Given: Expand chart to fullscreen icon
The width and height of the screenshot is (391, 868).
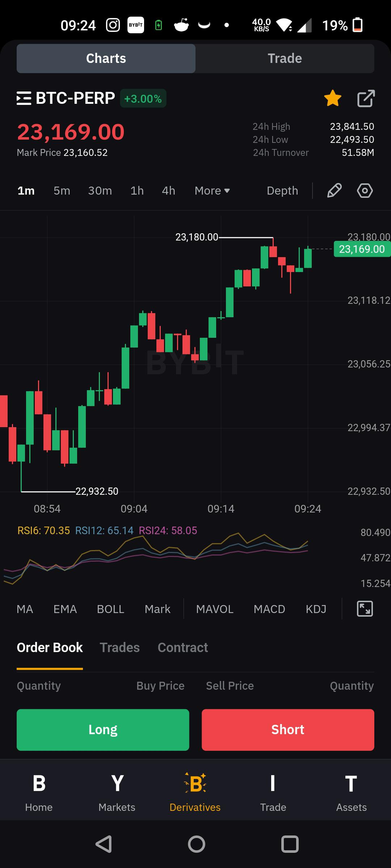Looking at the screenshot, I should (x=365, y=609).
